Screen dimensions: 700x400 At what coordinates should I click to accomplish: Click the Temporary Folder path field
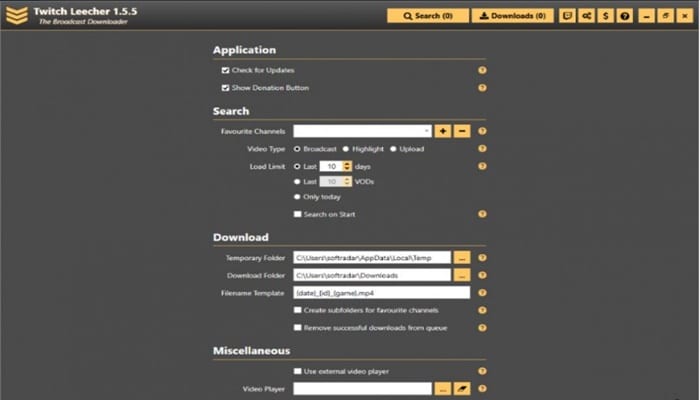point(372,258)
